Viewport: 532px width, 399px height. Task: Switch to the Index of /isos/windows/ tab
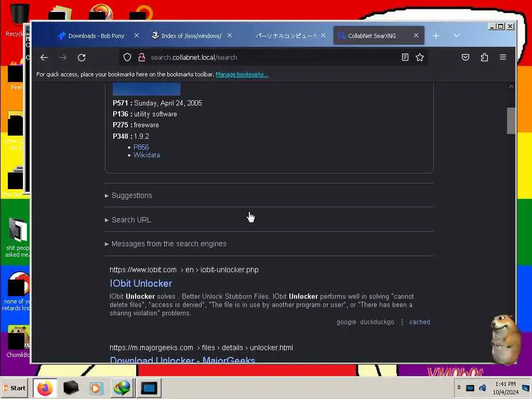click(191, 36)
